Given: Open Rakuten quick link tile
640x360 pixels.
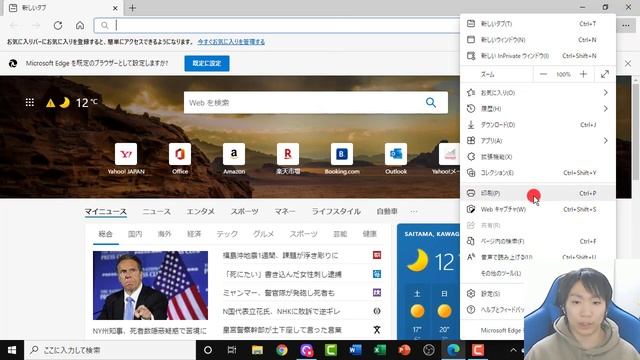Looking at the screenshot, I should click(x=288, y=159).
